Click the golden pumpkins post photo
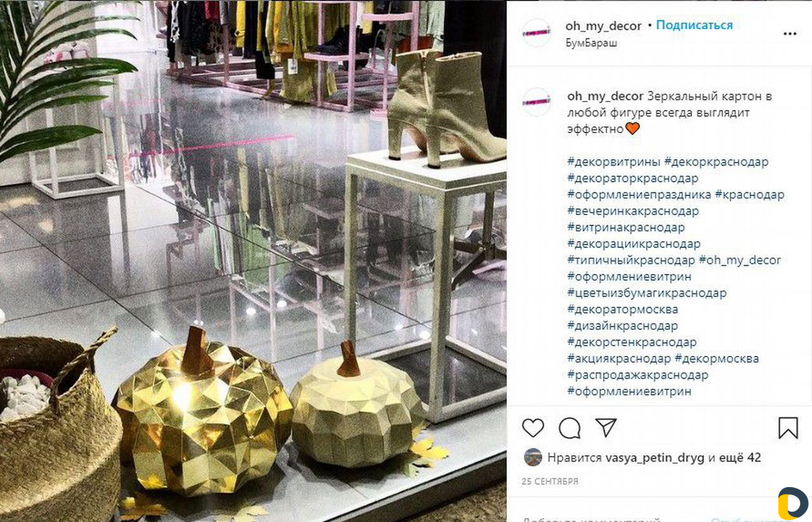Image resolution: width=812 pixels, height=522 pixels. [253, 261]
